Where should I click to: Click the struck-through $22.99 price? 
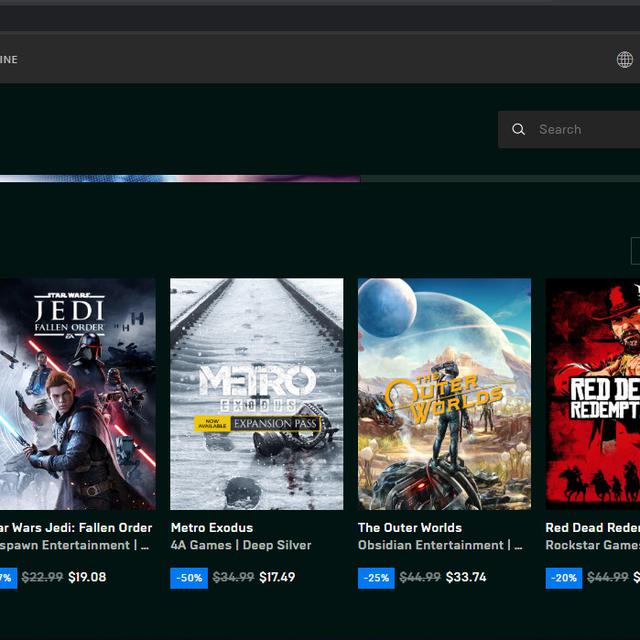[x=42, y=577]
